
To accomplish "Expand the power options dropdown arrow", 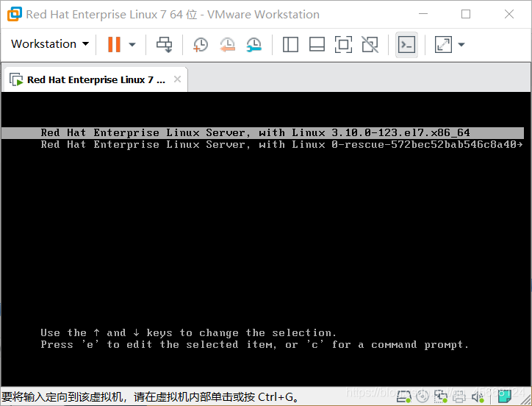I will [132, 44].
